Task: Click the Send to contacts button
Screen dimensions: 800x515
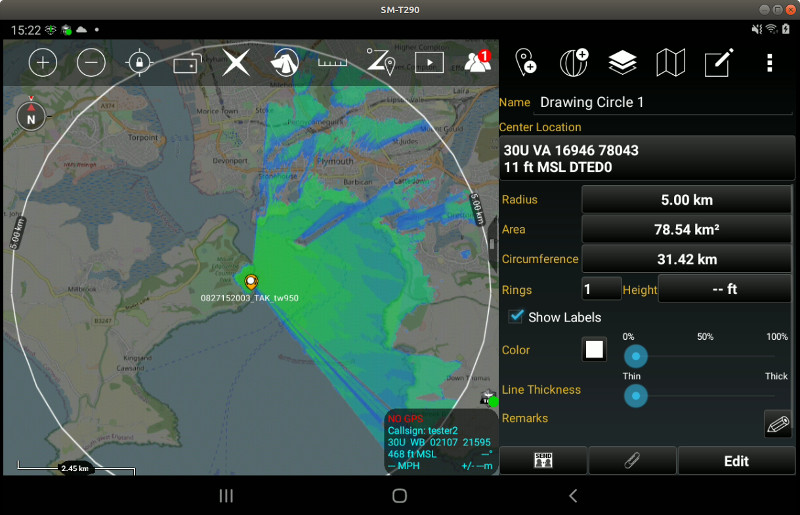Action: (x=543, y=461)
